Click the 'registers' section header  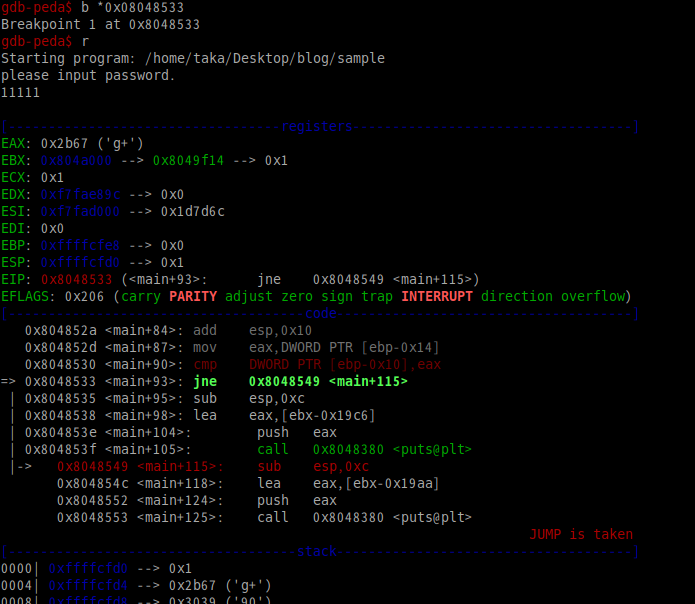pos(317,127)
